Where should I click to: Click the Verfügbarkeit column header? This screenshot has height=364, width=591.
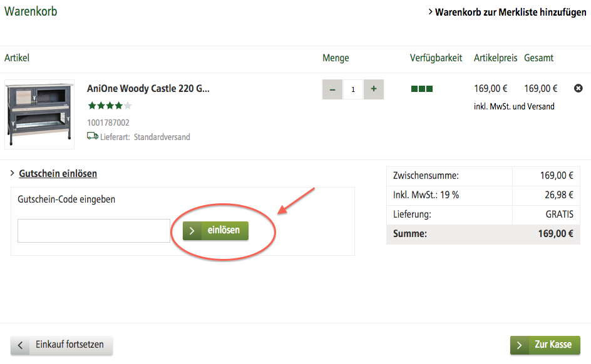tap(436, 58)
